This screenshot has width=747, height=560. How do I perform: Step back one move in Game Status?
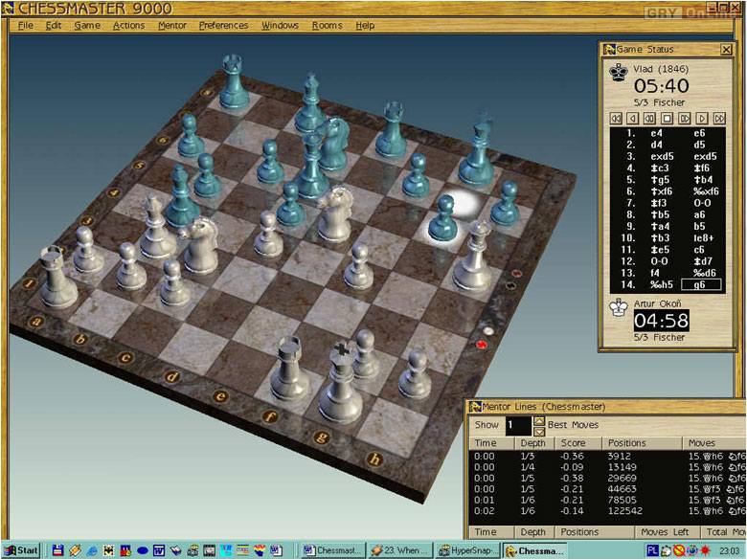(633, 118)
